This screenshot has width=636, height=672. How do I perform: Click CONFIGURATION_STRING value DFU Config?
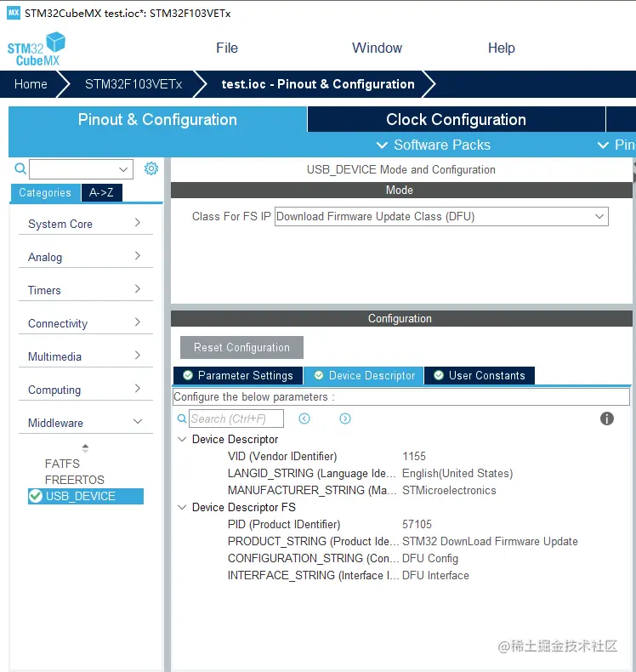tap(430, 558)
